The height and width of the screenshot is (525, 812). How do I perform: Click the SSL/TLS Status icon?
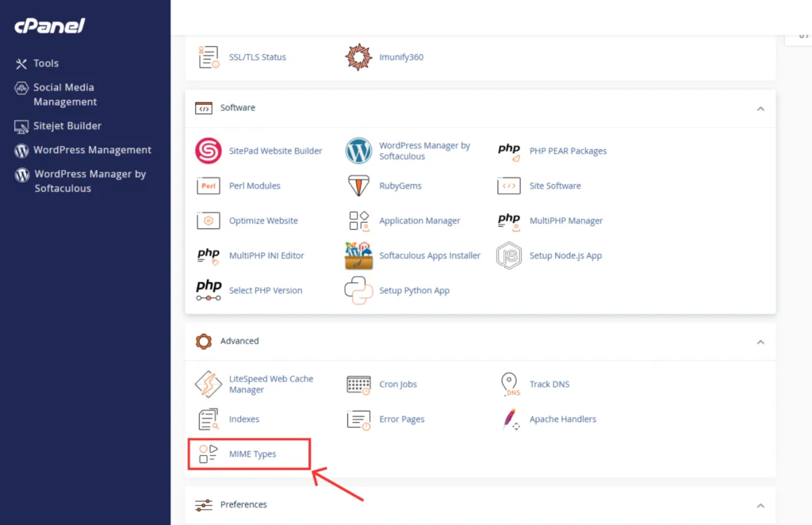pos(209,57)
